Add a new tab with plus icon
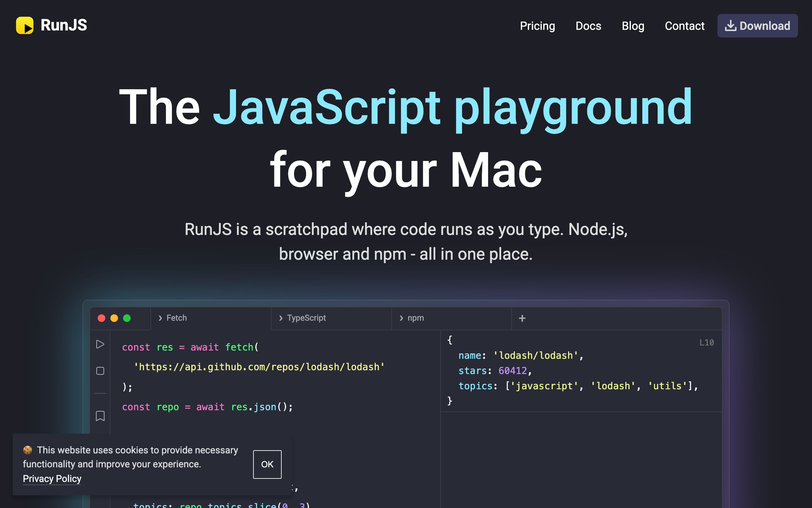 tap(522, 318)
